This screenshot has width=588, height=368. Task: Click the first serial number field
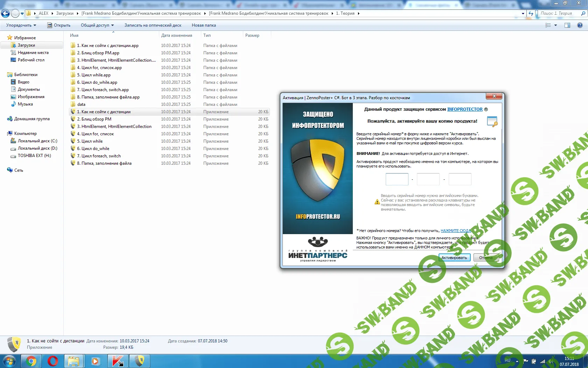point(397,179)
